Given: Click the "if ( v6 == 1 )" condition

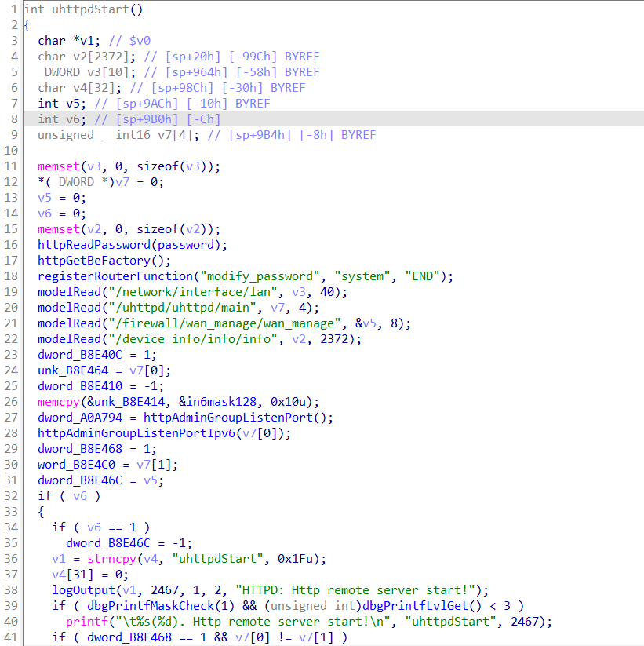Looking at the screenshot, I should [x=101, y=527].
